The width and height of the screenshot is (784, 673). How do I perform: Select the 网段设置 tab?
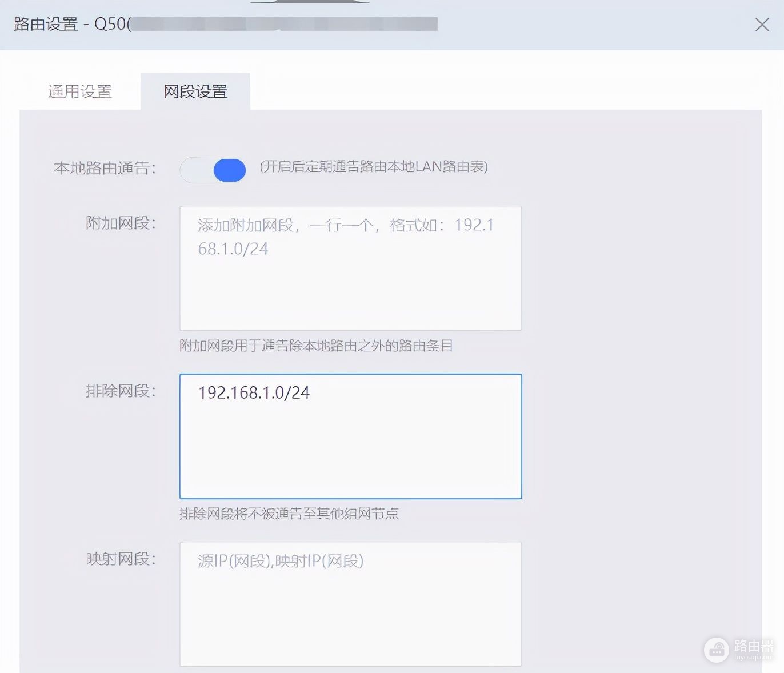click(195, 91)
